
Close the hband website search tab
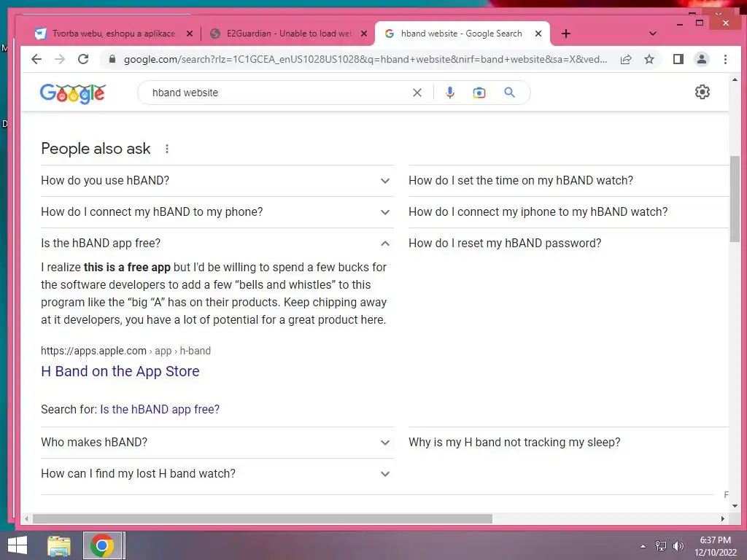coord(538,34)
